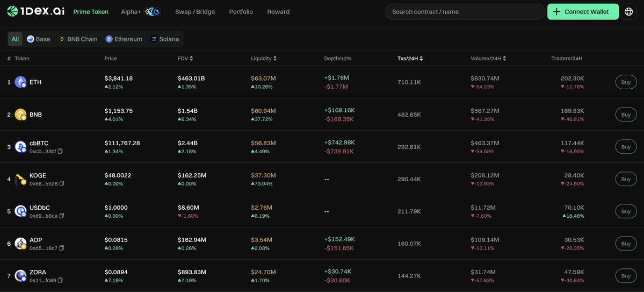Viewport: 644px width, 292px height.
Task: Click the ETH token logo
Action: [x=20, y=82]
